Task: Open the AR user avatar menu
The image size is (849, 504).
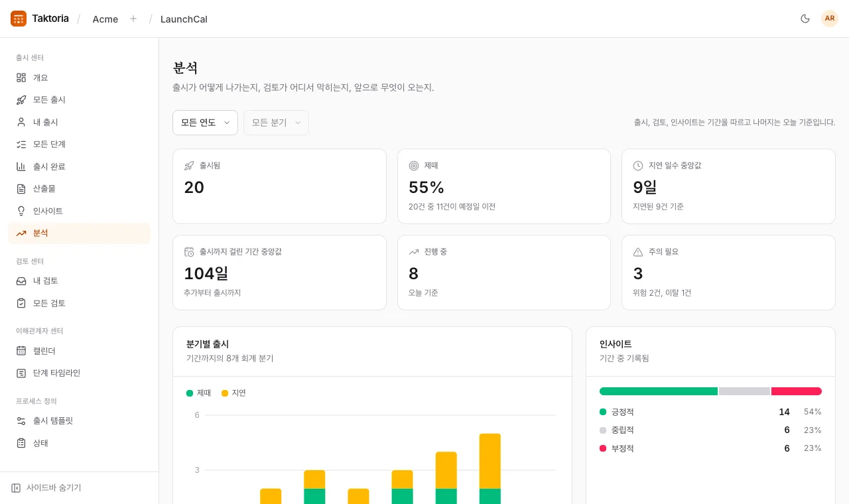Action: pyautogui.click(x=830, y=19)
